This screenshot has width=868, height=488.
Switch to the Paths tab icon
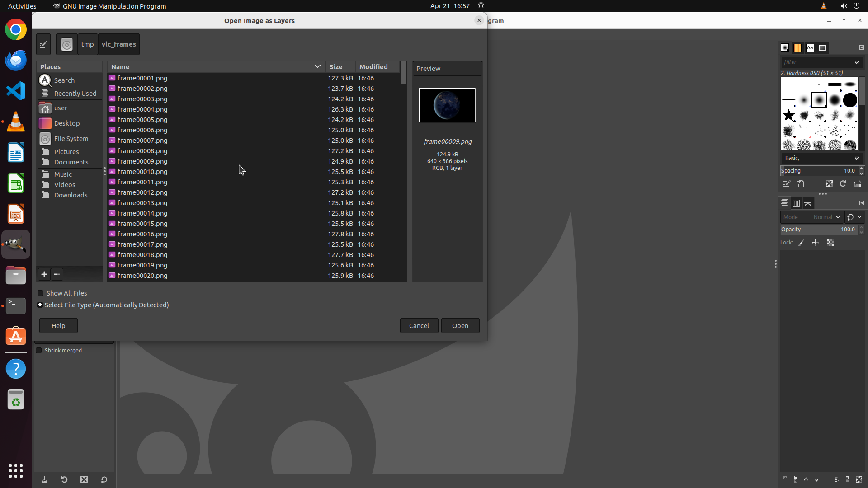808,203
